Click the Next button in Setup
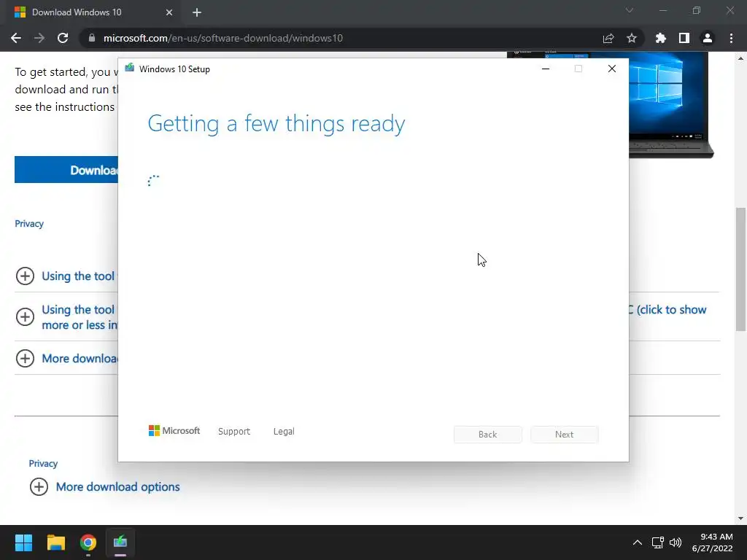 click(564, 435)
